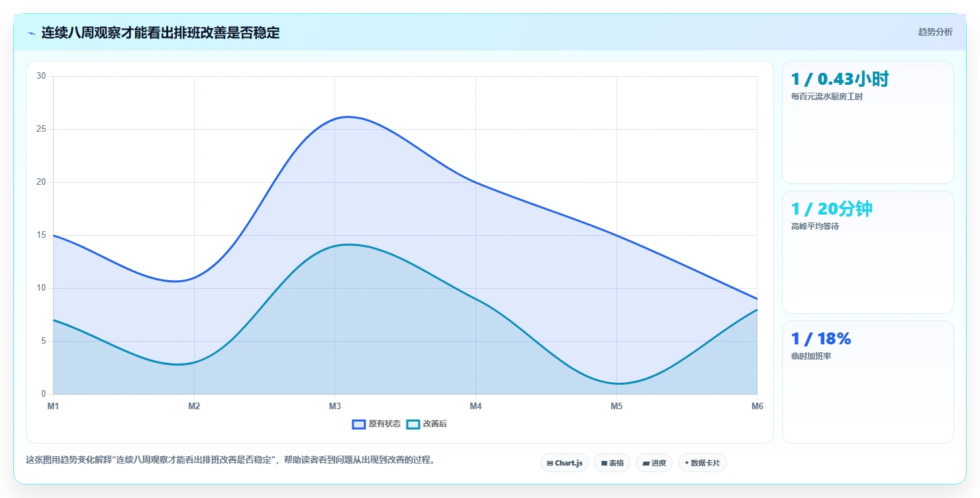Click the M1 x-axis label

(53, 407)
